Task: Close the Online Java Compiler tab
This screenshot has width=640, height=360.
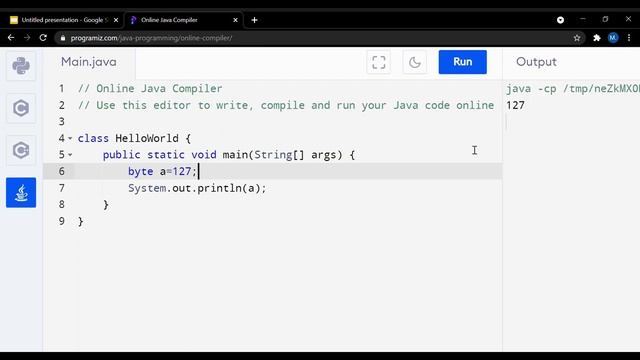Action: pyautogui.click(x=235, y=20)
